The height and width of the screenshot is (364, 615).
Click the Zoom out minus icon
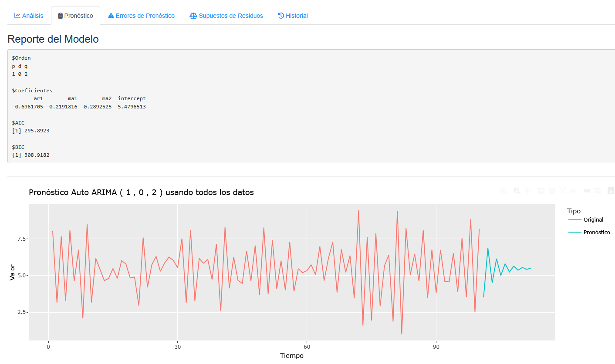[552, 191]
